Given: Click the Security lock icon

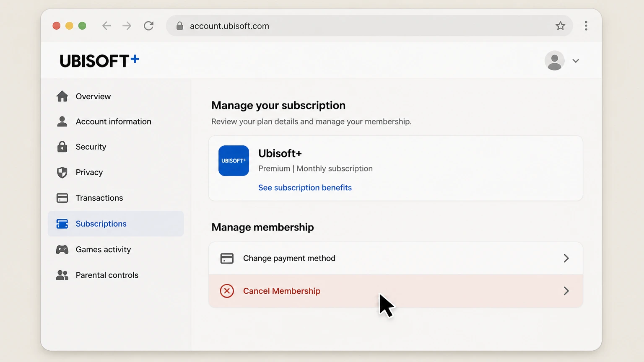Looking at the screenshot, I should pyautogui.click(x=62, y=147).
